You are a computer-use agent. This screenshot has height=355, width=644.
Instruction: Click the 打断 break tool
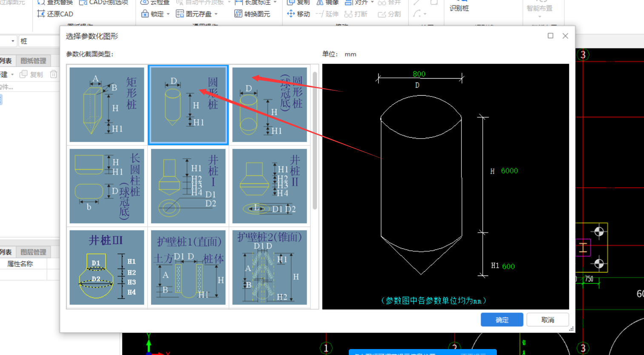356,14
